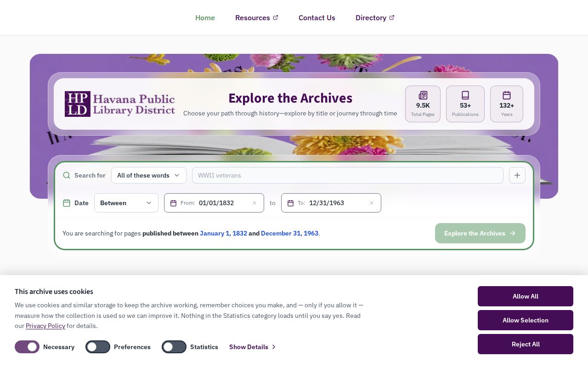Click the Havana Public Library District logo
Screen dimensions: 588x368
click(120, 104)
